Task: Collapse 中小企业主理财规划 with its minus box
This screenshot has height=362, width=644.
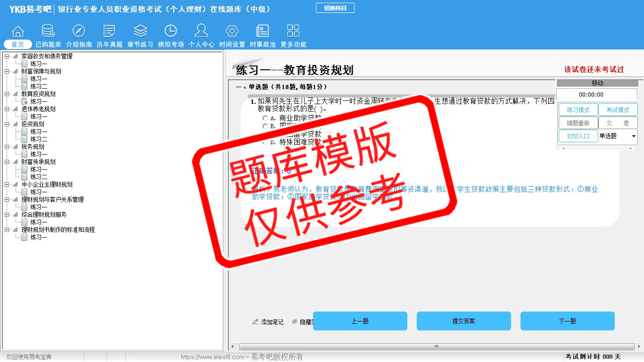Action: click(7, 185)
